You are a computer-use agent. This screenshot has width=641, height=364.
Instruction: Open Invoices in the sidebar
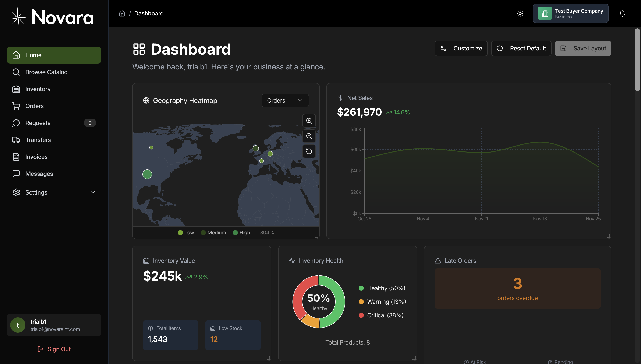[54, 157]
